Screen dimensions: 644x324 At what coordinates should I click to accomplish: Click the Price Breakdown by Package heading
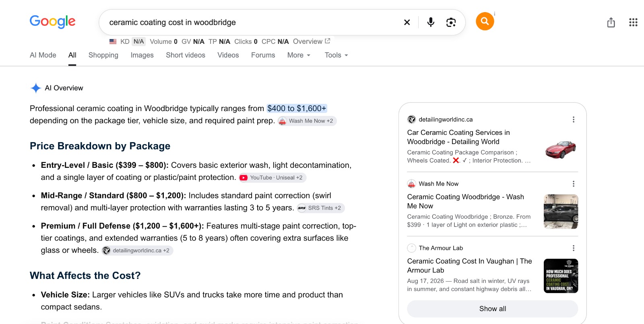100,146
